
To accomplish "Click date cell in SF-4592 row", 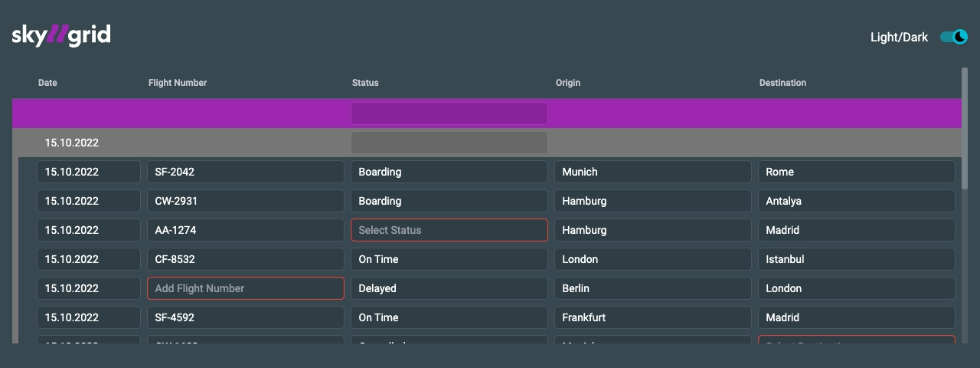I will click(x=89, y=317).
